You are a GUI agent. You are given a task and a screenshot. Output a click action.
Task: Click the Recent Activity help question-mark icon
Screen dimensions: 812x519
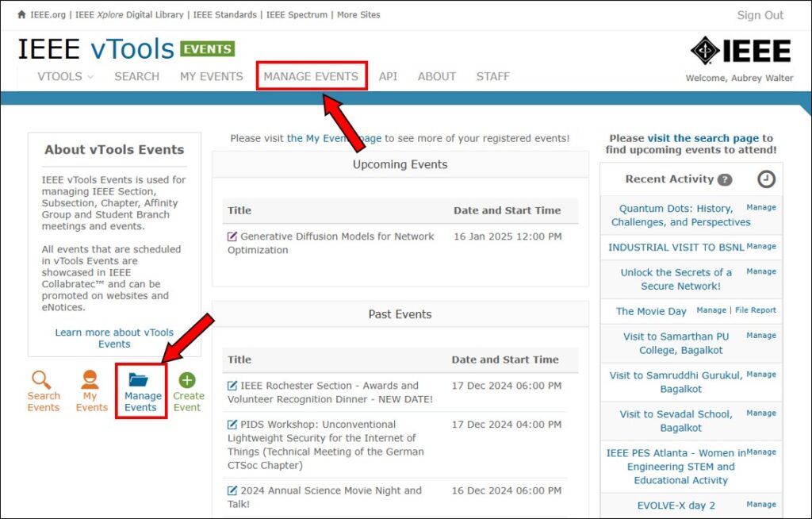pos(725,179)
